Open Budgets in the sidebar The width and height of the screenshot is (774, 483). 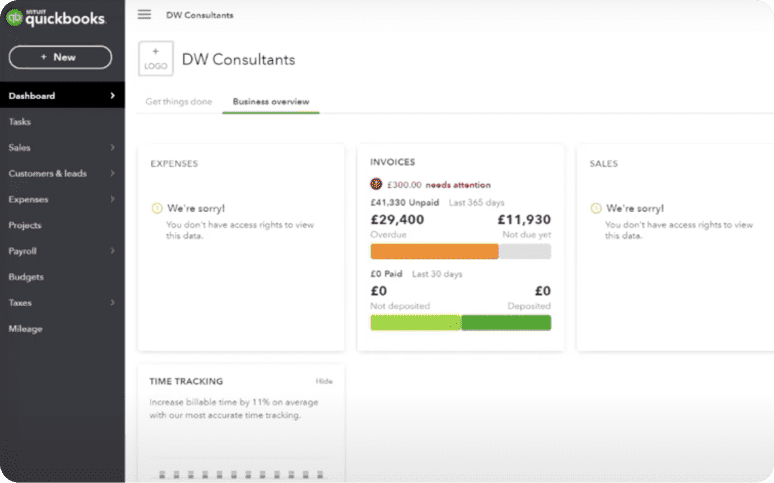tap(26, 277)
